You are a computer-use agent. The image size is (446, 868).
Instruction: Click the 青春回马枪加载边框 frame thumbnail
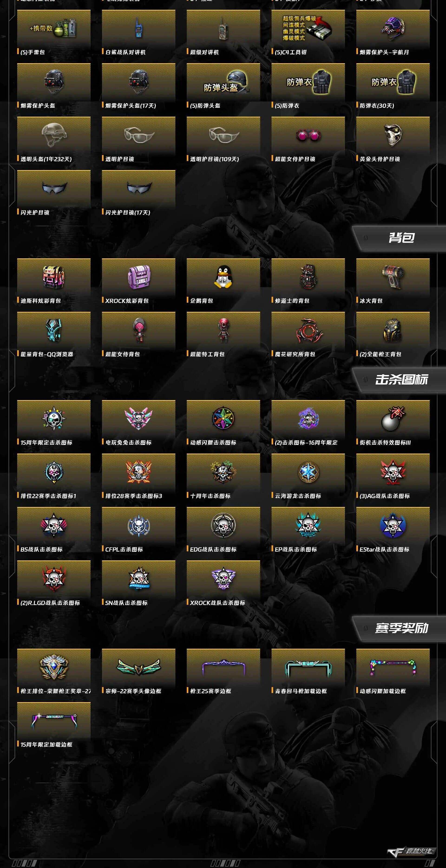pos(308,668)
